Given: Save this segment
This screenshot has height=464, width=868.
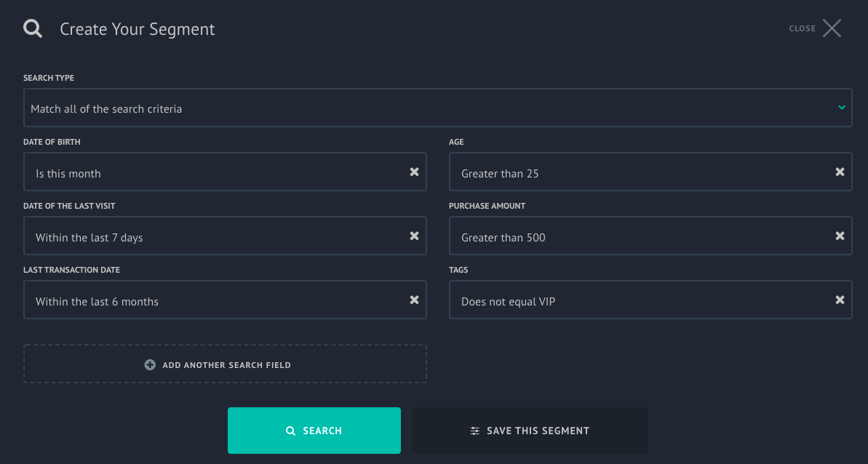Looking at the screenshot, I should pos(530,431).
